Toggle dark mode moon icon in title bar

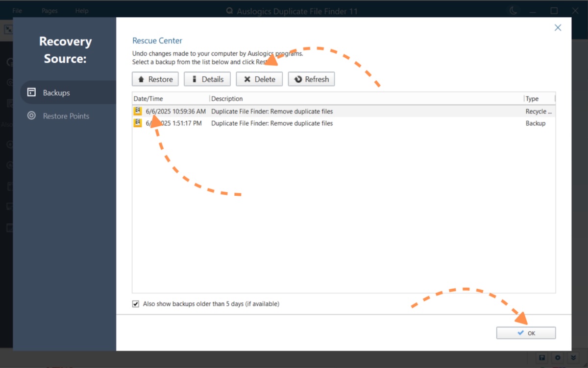coord(513,11)
